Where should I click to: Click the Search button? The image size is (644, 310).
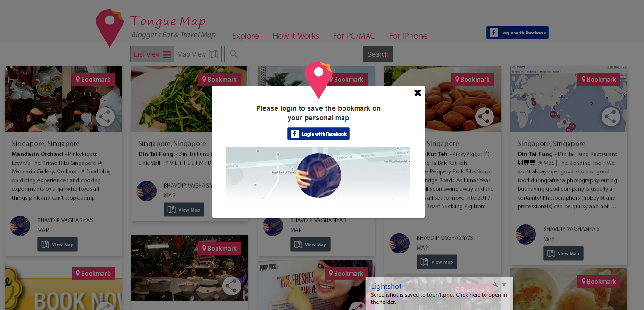(378, 54)
